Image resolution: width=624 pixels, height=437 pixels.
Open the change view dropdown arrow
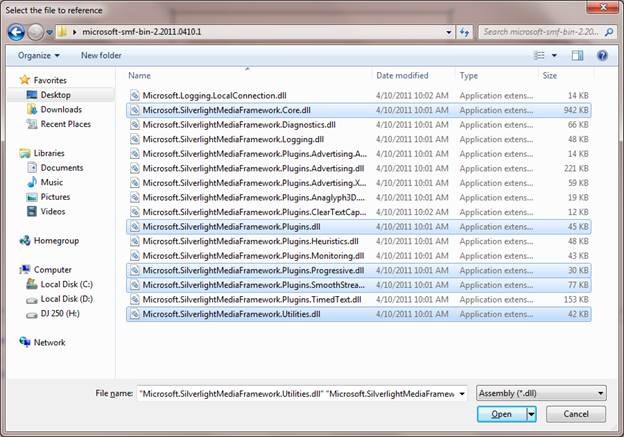[554, 55]
